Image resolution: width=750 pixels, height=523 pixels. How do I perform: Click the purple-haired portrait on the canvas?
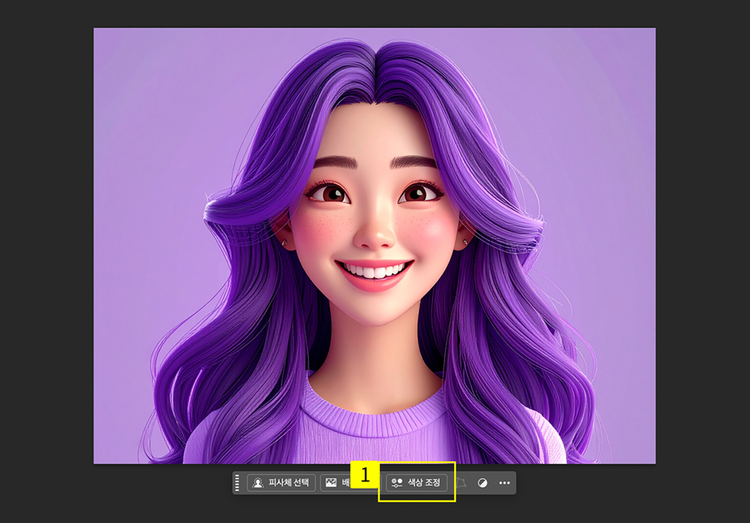(x=375, y=245)
